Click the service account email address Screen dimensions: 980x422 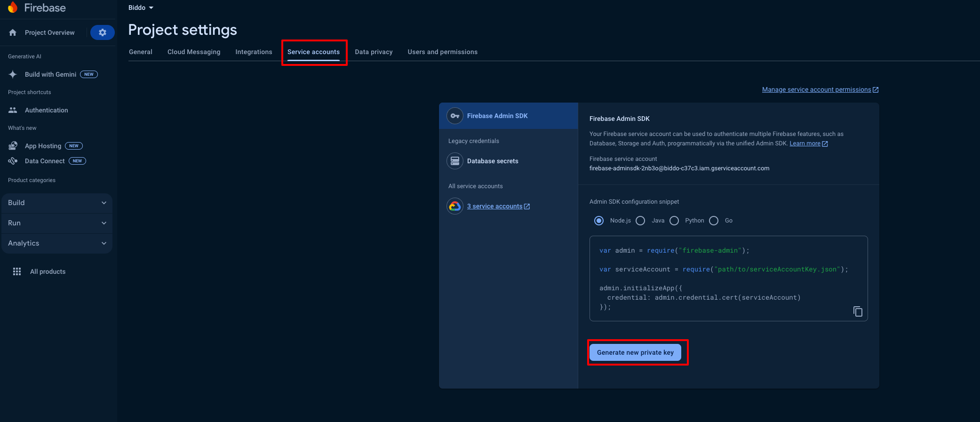point(679,168)
